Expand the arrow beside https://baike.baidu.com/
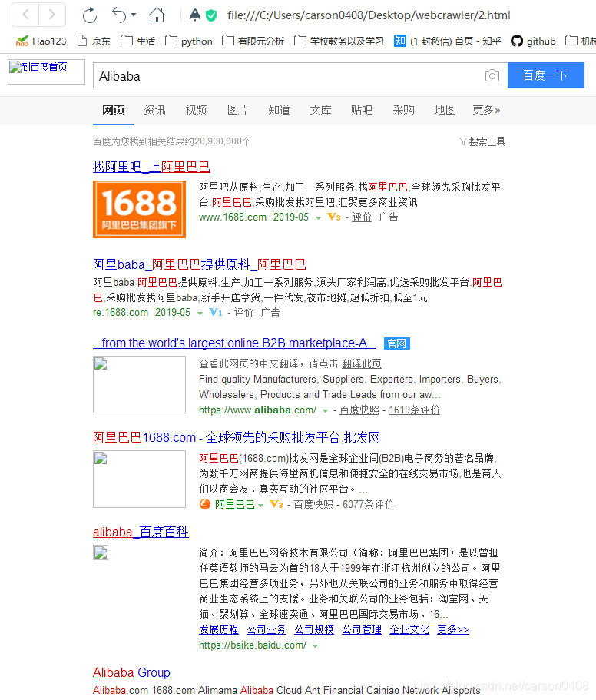 tap(316, 646)
